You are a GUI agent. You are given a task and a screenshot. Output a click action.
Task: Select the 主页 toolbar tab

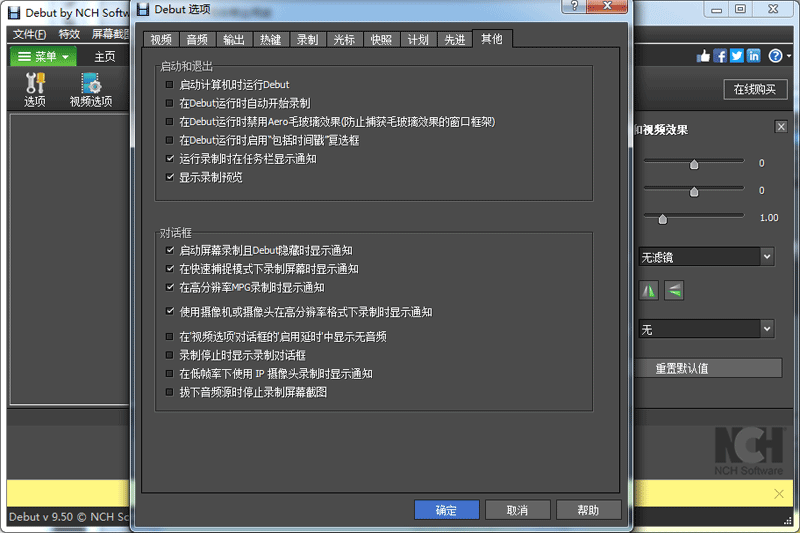coord(105,57)
